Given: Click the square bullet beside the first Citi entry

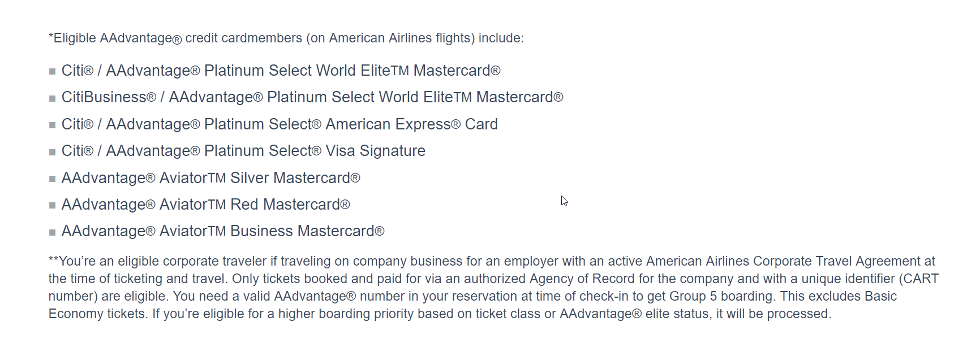Looking at the screenshot, I should [x=52, y=72].
